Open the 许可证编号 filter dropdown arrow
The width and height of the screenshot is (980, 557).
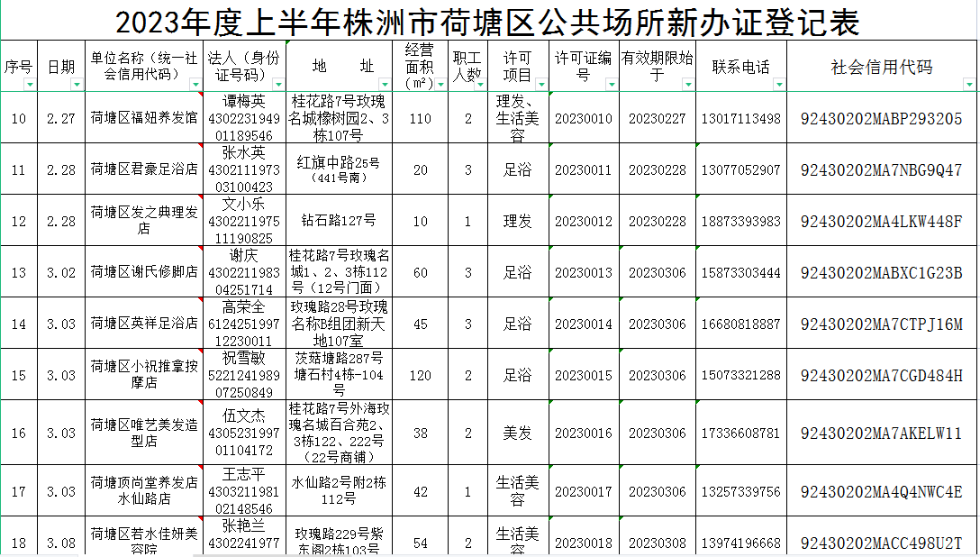pos(612,85)
